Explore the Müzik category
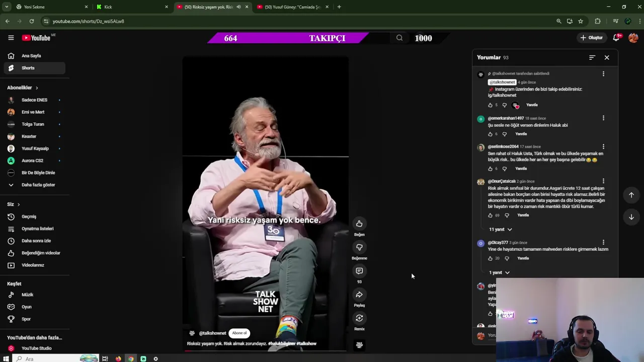644x362 pixels. pyautogui.click(x=35, y=295)
